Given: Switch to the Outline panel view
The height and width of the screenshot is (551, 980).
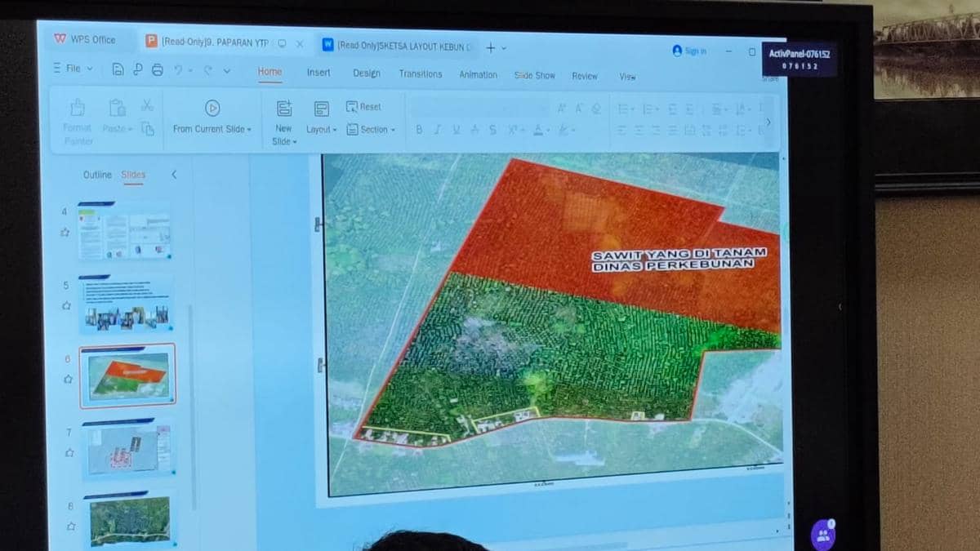Looking at the screenshot, I should pos(97,175).
